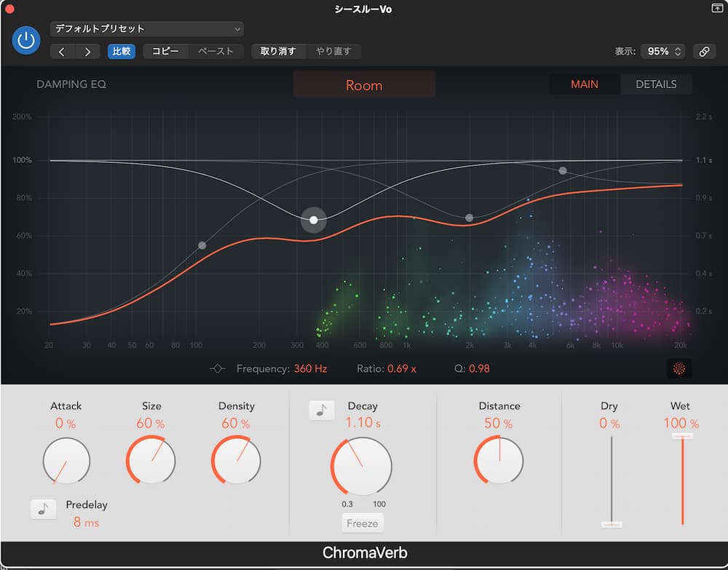Click the Density knob
728x570 pixels.
236,461
